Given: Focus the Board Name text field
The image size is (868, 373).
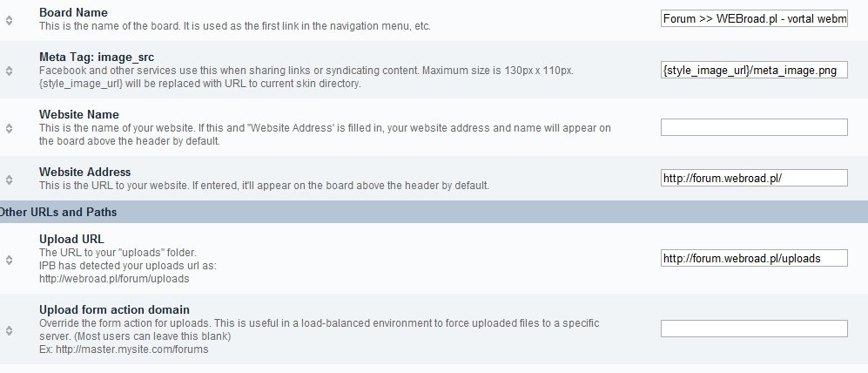Looking at the screenshot, I should (754, 18).
